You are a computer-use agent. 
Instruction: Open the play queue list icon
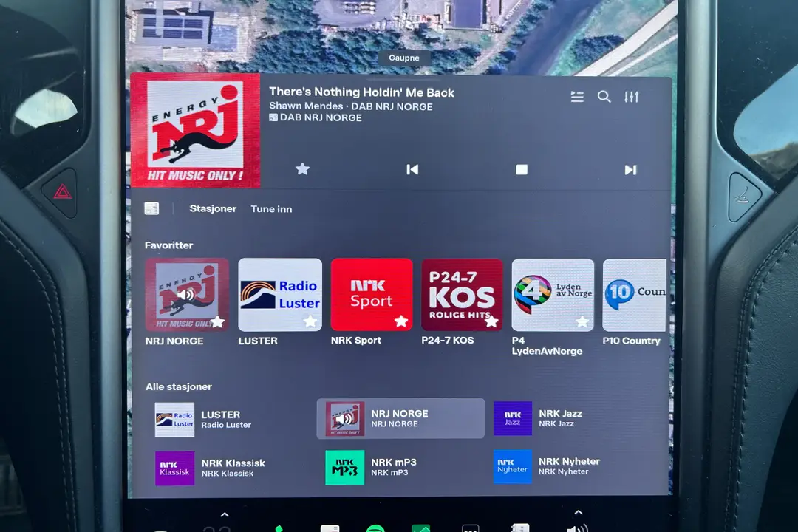577,97
